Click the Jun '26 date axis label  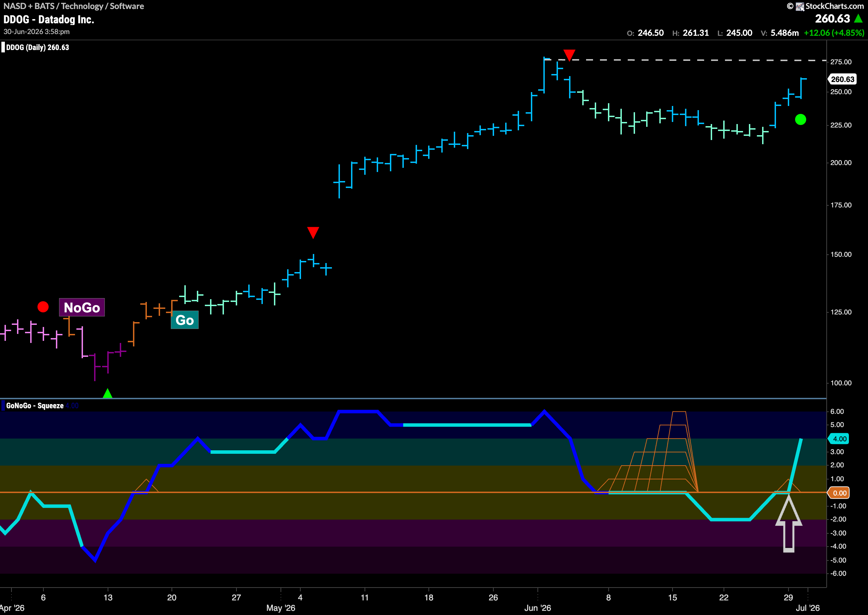point(537,608)
